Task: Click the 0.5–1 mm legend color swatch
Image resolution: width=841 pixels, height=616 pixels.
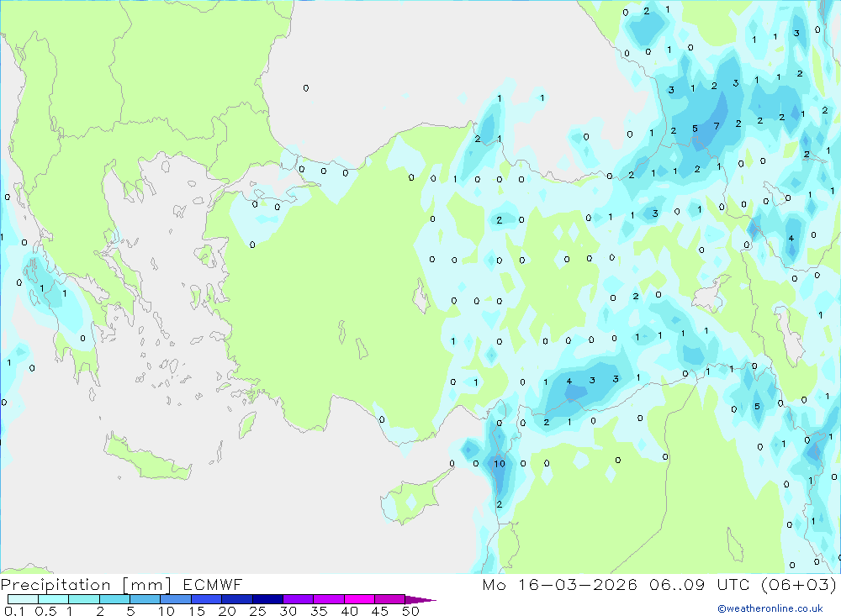Action: [53, 599]
